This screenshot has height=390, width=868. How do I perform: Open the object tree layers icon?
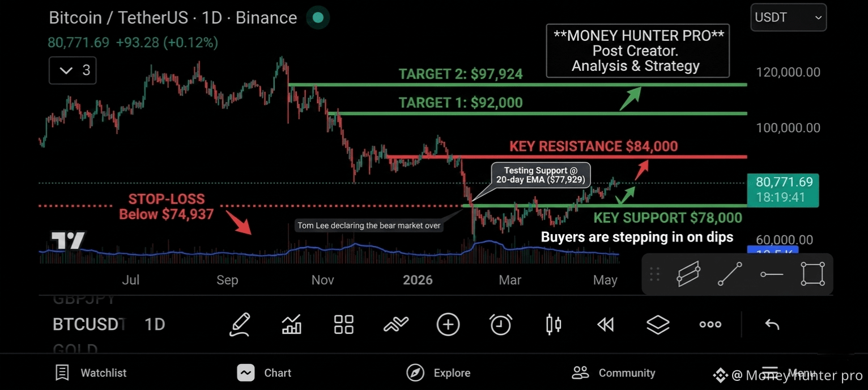(x=658, y=325)
